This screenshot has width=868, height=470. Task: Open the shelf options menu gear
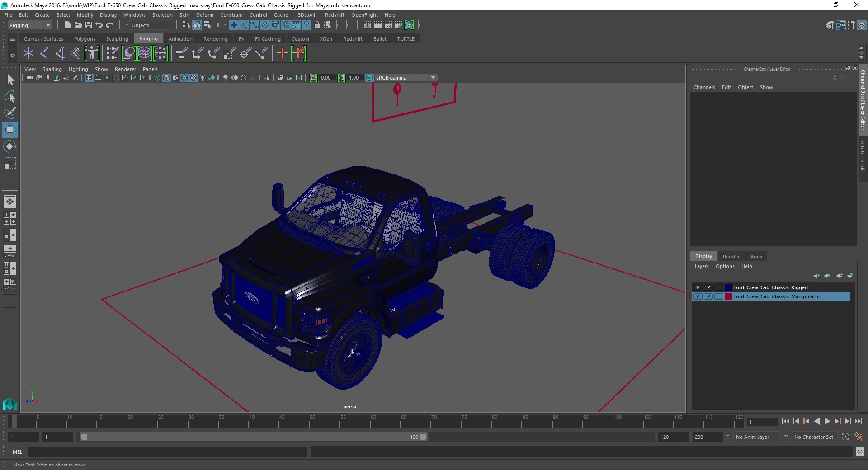13,56
